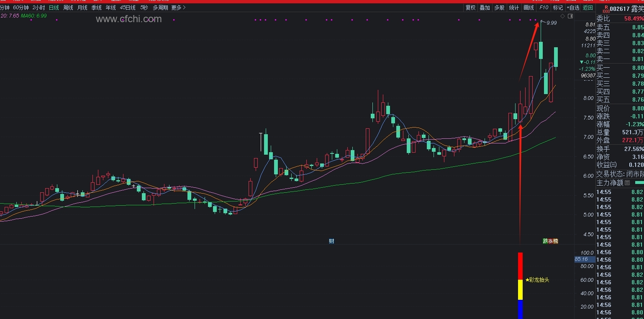Toggle the side panel layout icon

pyautogui.click(x=570, y=16)
